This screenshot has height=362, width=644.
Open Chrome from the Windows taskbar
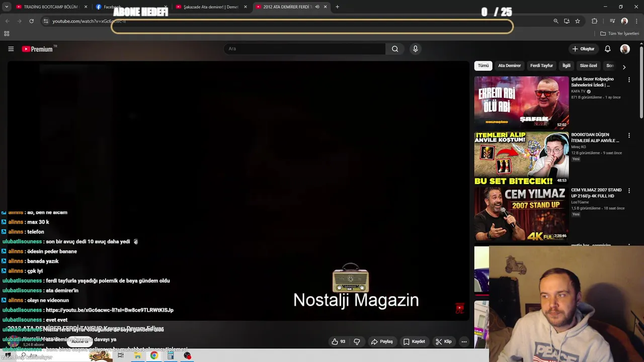point(154,355)
